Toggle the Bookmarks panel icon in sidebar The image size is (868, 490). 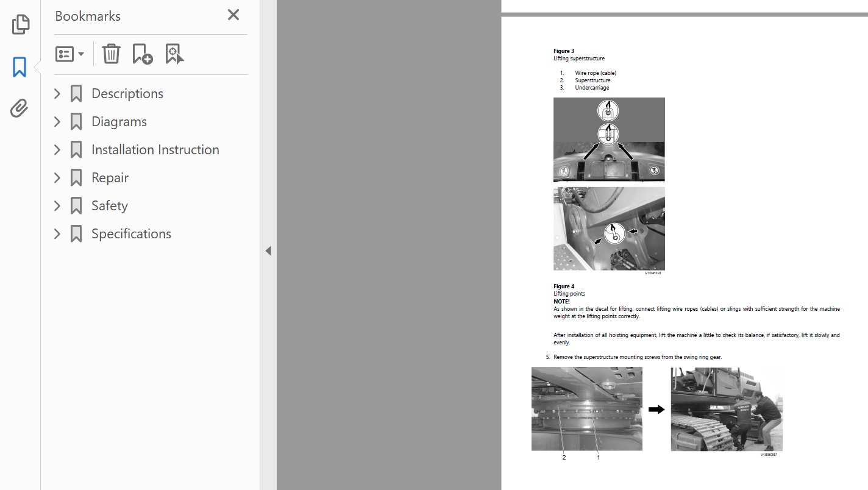[20, 67]
